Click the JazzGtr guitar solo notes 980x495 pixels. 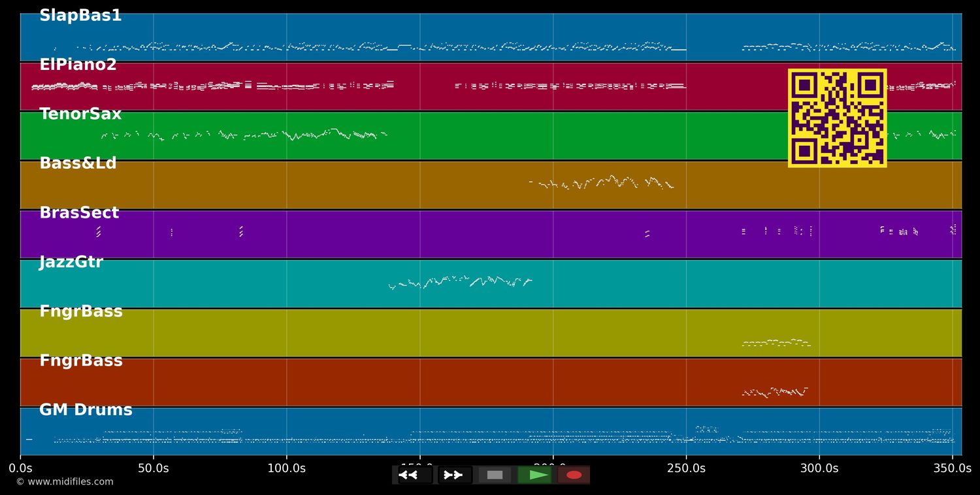pos(461,282)
